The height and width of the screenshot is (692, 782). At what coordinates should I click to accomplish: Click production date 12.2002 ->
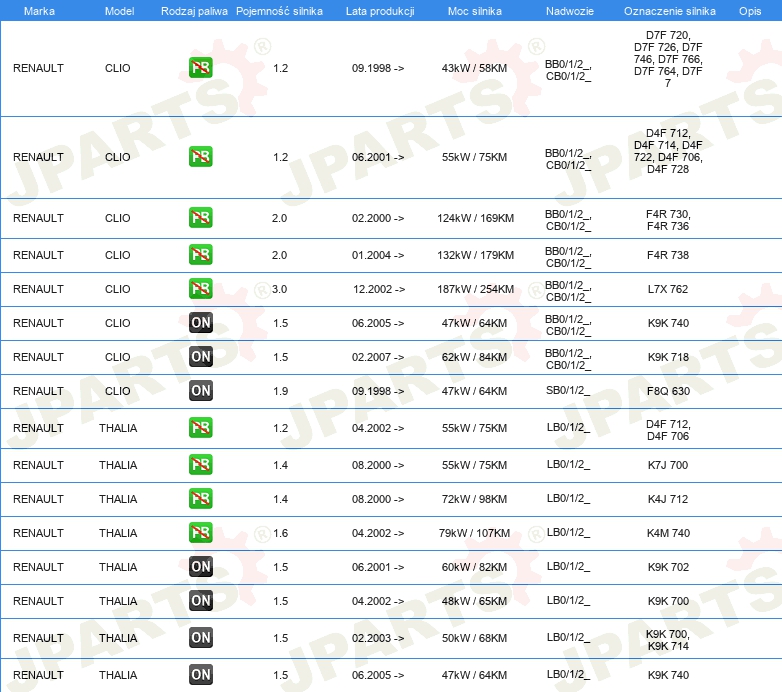379,289
